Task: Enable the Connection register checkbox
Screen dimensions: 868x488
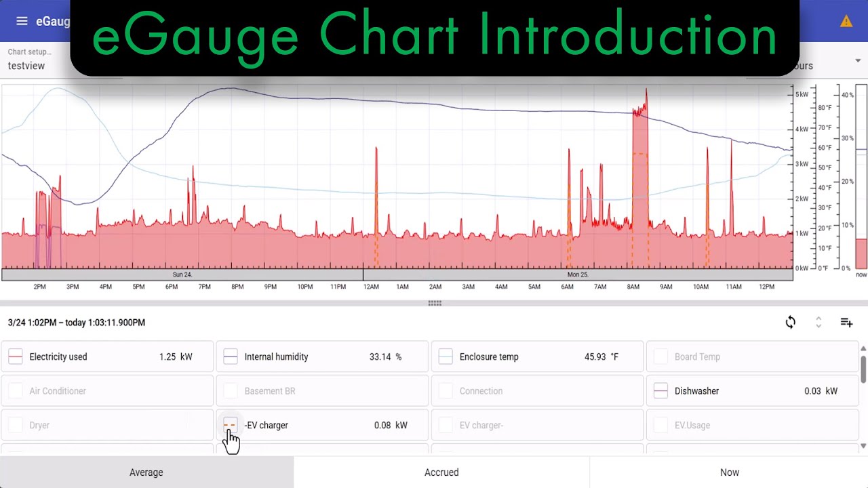Action: pos(446,391)
